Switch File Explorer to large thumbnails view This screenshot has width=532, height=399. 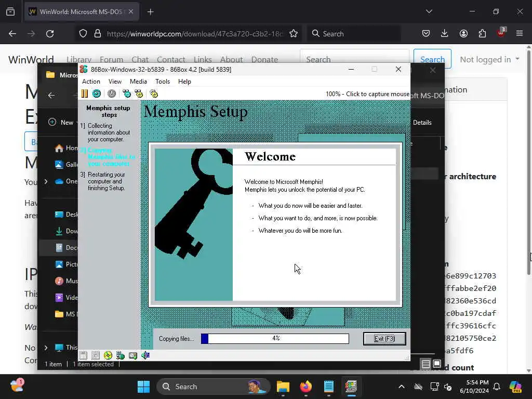pos(437,364)
